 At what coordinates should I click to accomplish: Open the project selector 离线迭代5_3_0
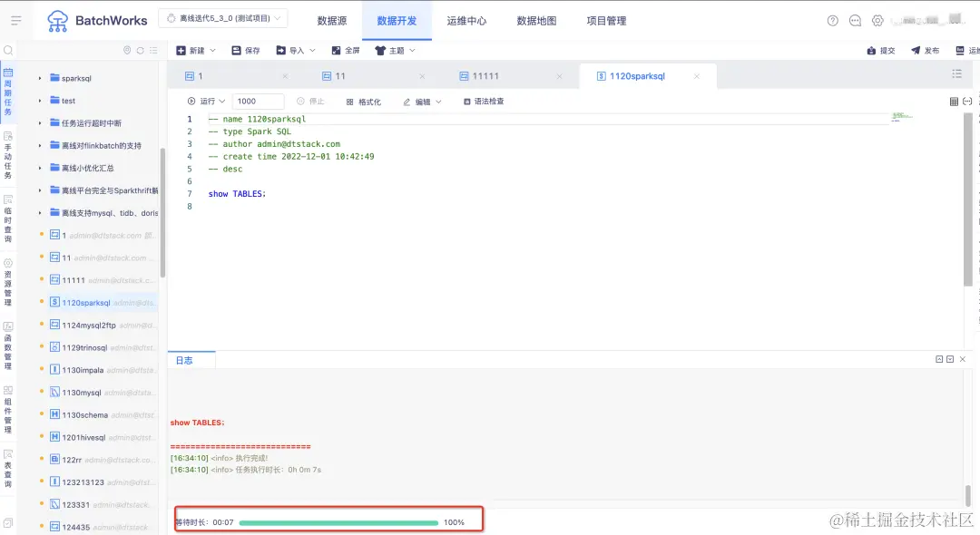point(223,19)
